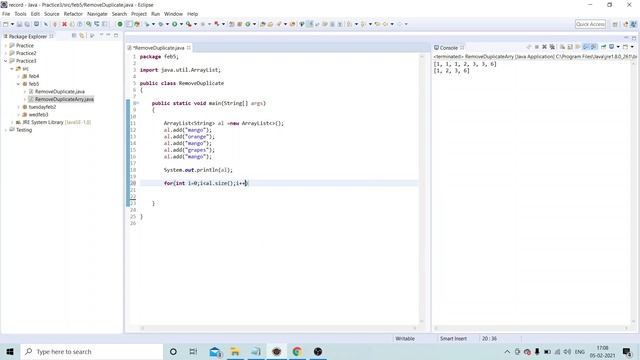The width and height of the screenshot is (640, 360).
Task: Open the Window menu
Action: click(173, 14)
